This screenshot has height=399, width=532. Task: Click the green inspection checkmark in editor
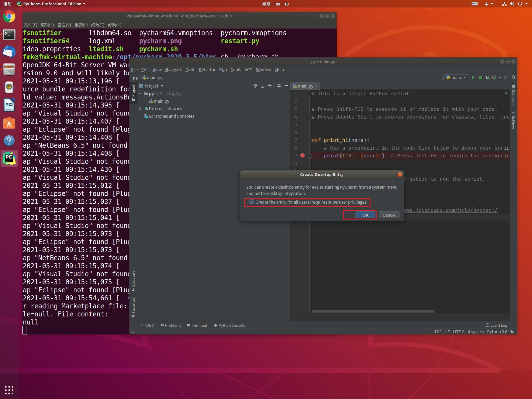pos(506,93)
